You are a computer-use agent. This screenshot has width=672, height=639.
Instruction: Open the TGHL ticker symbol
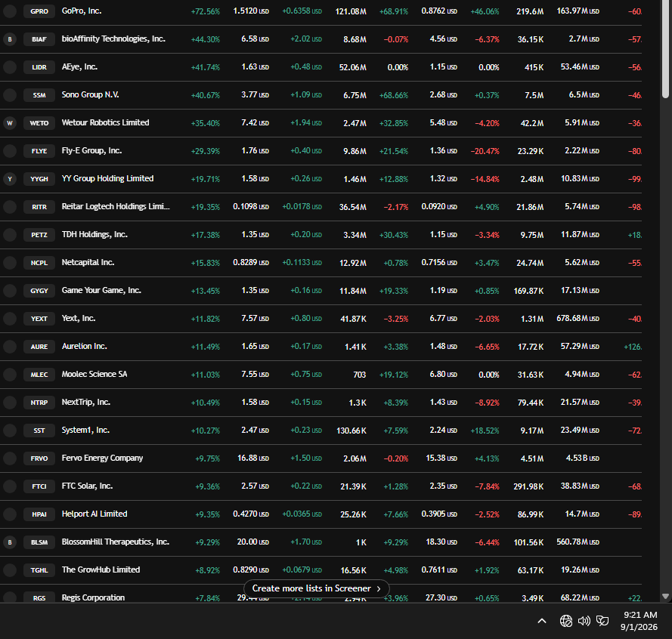(x=39, y=570)
